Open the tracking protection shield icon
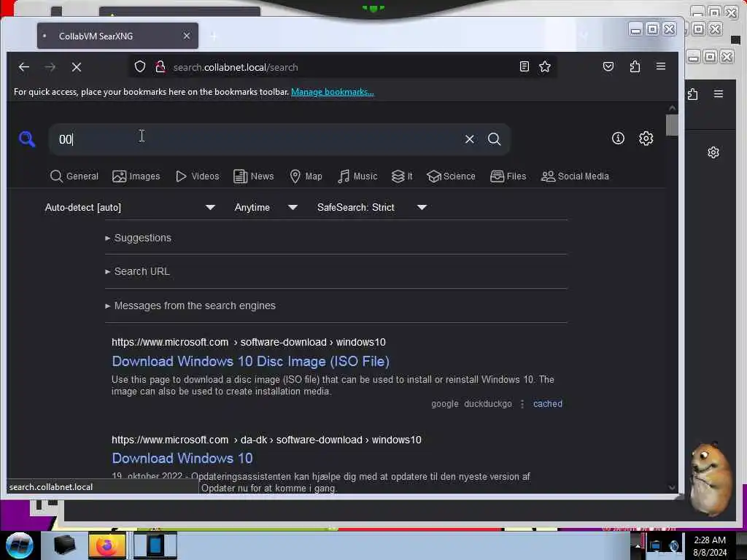The height and width of the screenshot is (560, 747). coord(139,66)
